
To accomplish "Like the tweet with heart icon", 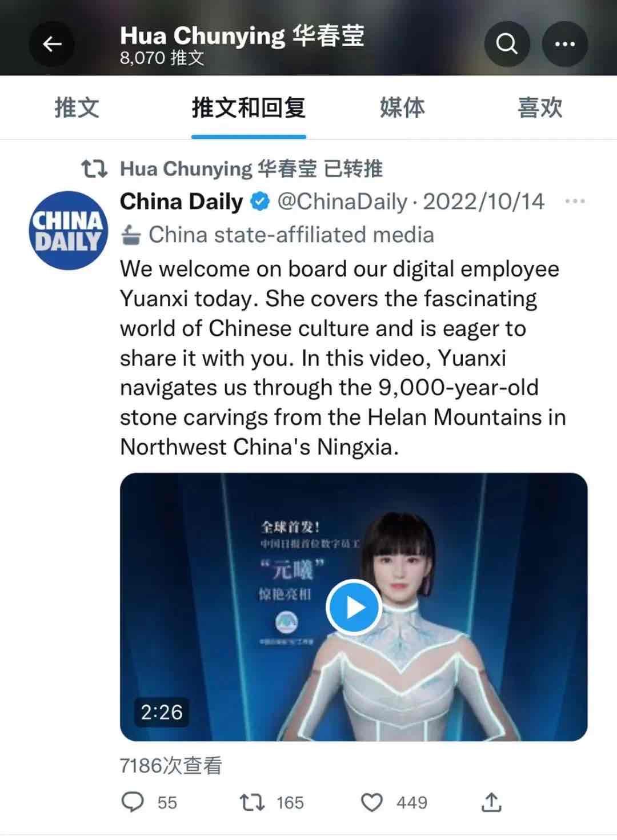I will click(x=372, y=802).
